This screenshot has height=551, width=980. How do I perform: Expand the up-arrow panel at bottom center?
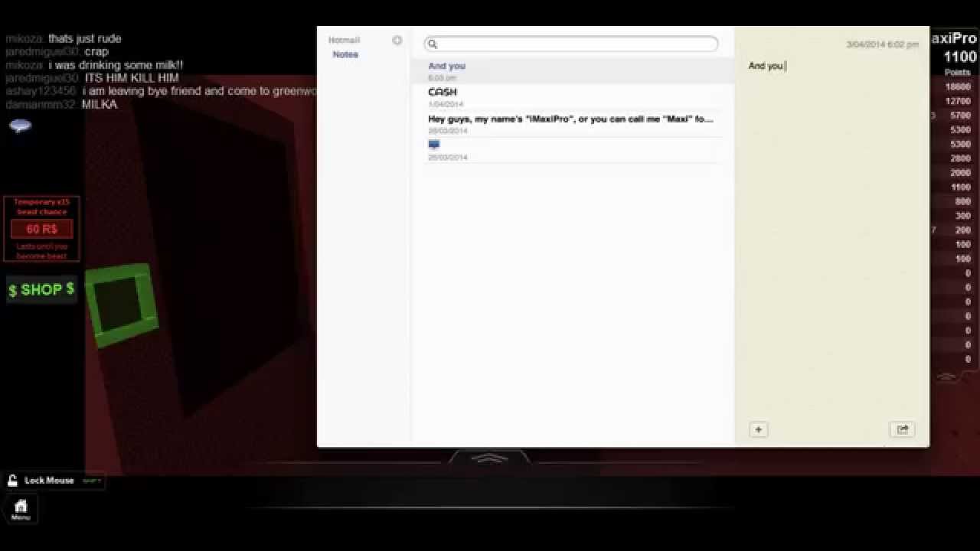489,458
